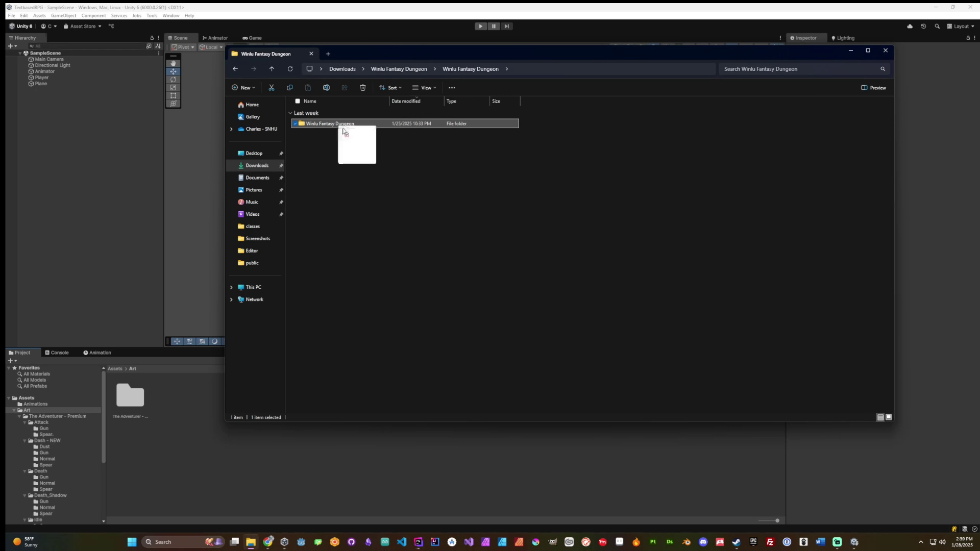This screenshot has height=551, width=980.
Task: Click the Hierarchy search field
Action: click(x=87, y=46)
